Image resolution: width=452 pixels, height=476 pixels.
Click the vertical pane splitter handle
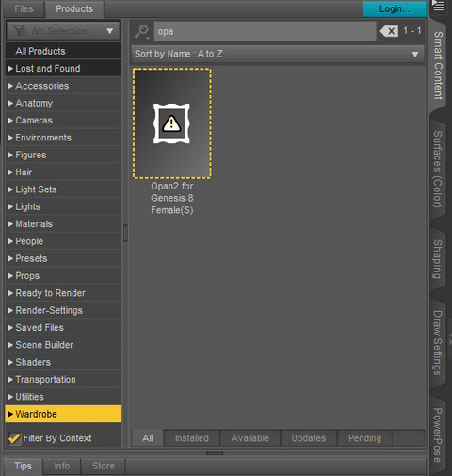tap(125, 233)
